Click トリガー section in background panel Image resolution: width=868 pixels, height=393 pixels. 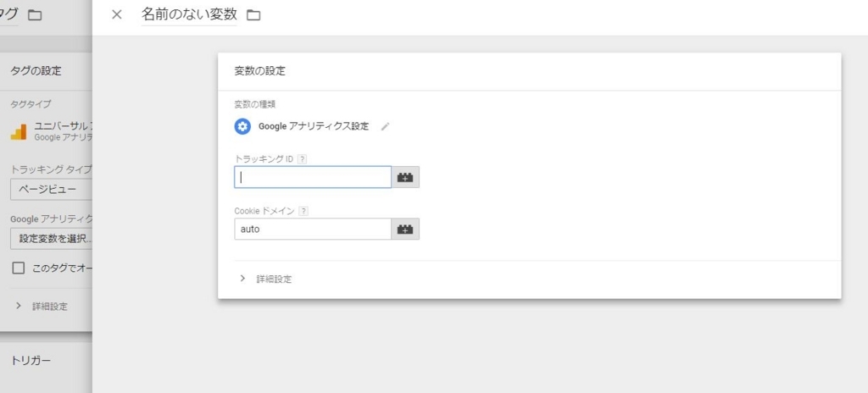(x=31, y=361)
